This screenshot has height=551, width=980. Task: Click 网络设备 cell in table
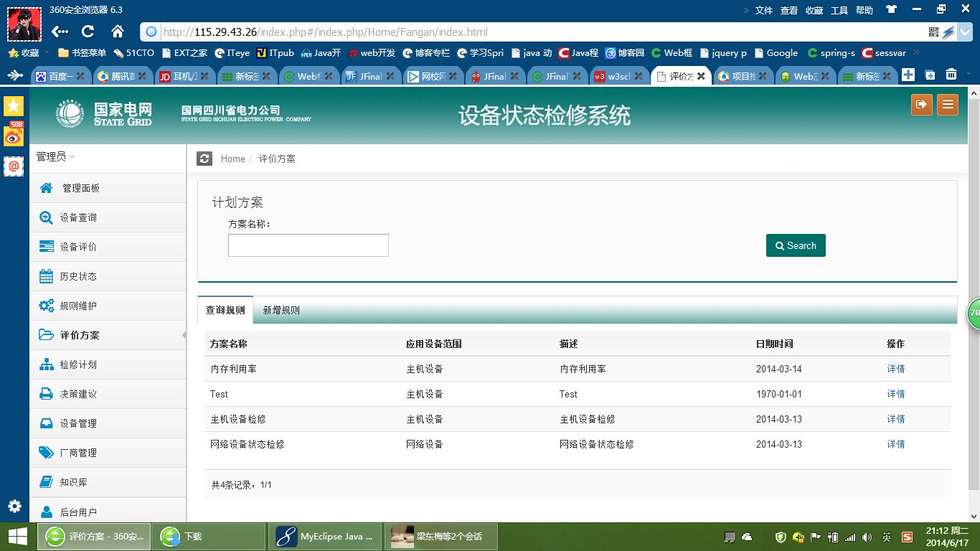(425, 444)
